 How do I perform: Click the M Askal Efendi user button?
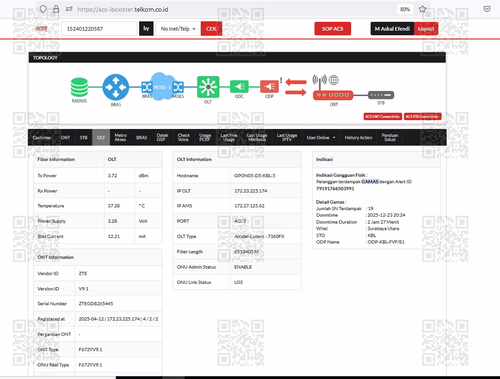392,29
